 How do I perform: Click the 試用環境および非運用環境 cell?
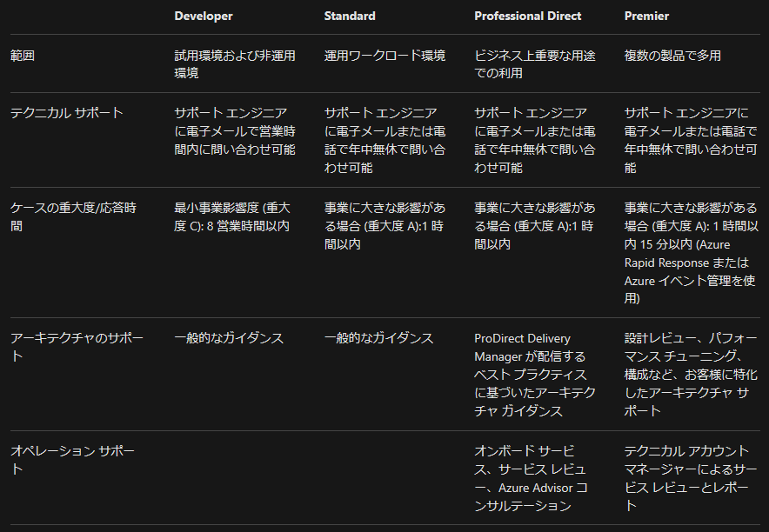click(x=234, y=64)
